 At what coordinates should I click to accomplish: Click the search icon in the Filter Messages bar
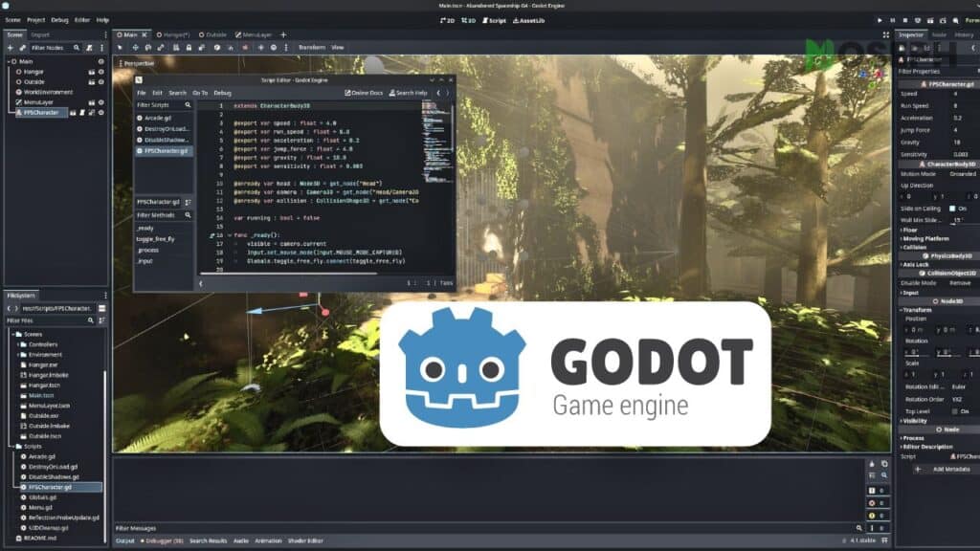pyautogui.click(x=858, y=528)
